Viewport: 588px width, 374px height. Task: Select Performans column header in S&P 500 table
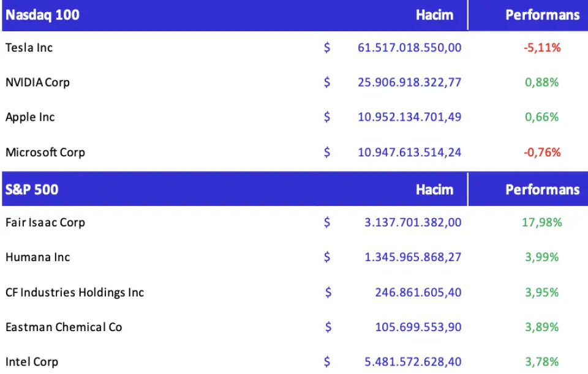click(542, 189)
